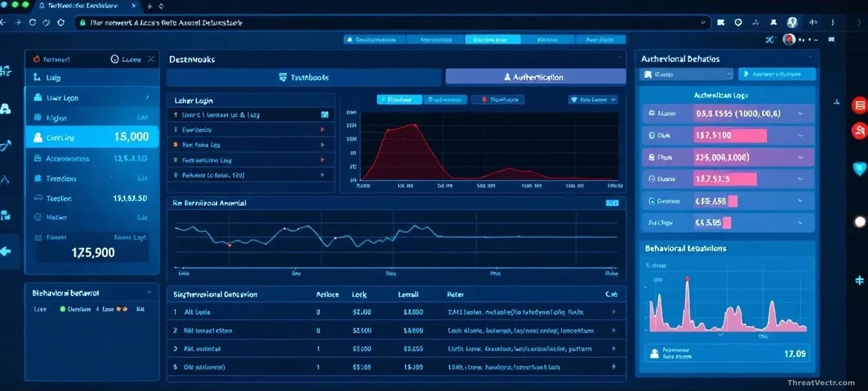868x391 pixels.
Task: Expand the chevron on the 135,000,1000) row
Action: pyautogui.click(x=801, y=157)
